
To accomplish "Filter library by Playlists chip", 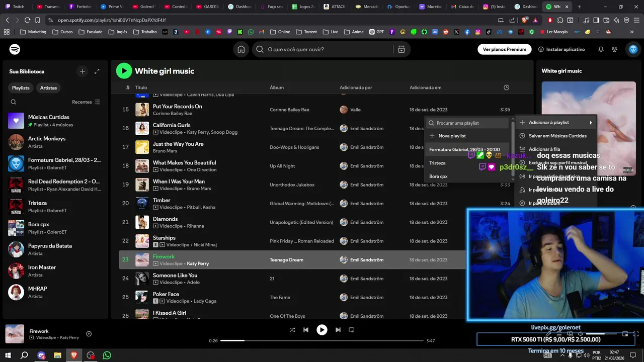I will (21, 88).
